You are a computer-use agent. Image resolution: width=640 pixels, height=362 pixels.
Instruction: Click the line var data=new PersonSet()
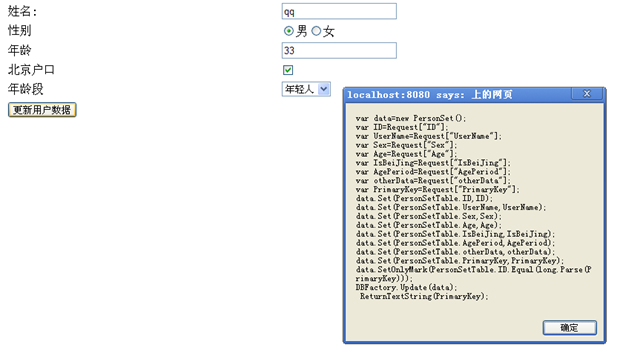tap(411, 118)
